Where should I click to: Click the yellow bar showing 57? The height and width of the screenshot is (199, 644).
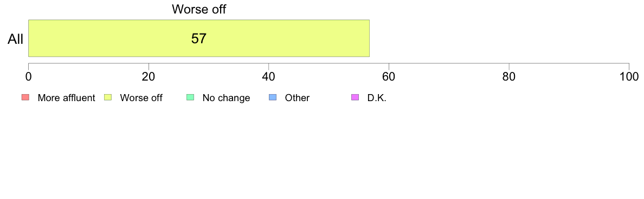point(199,38)
